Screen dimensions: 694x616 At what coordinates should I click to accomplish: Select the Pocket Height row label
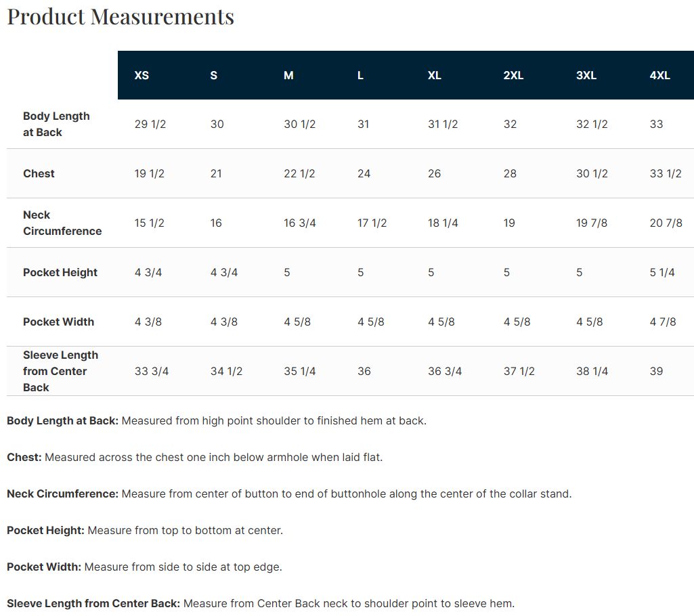coord(60,272)
